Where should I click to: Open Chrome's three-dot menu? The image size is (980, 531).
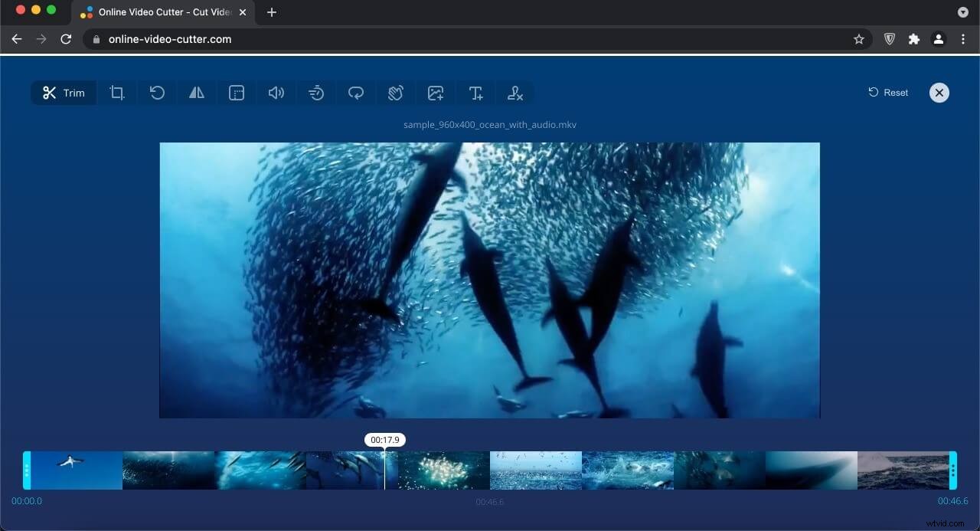pyautogui.click(x=963, y=38)
